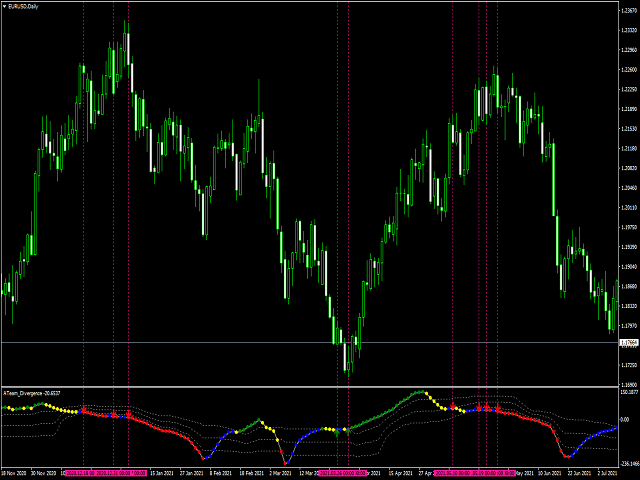Click the 8 Feb 2021 date label

point(222,473)
